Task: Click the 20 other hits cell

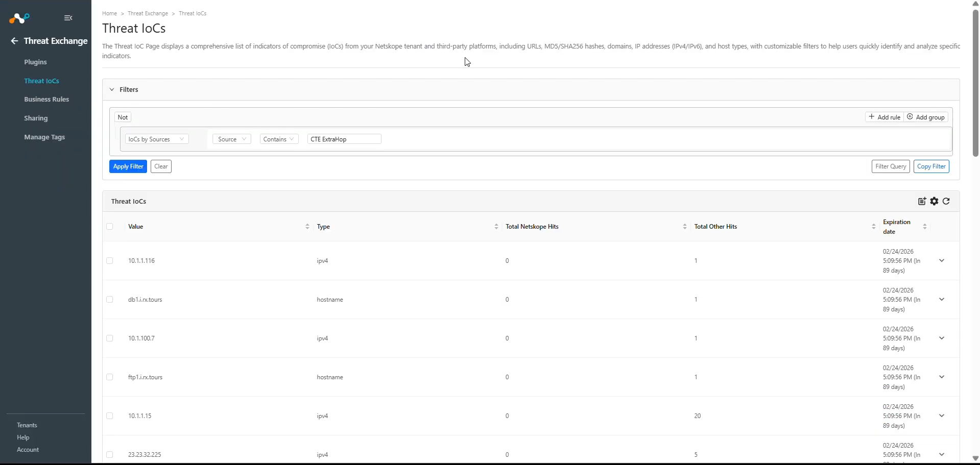Action: coord(698,416)
